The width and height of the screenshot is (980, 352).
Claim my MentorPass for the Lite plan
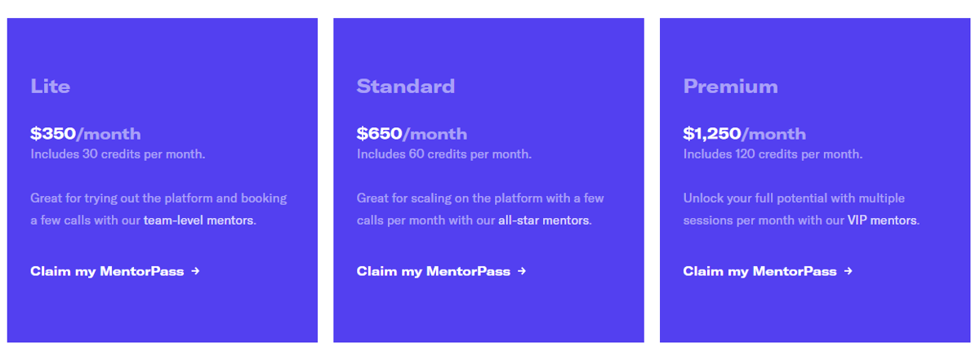click(115, 271)
